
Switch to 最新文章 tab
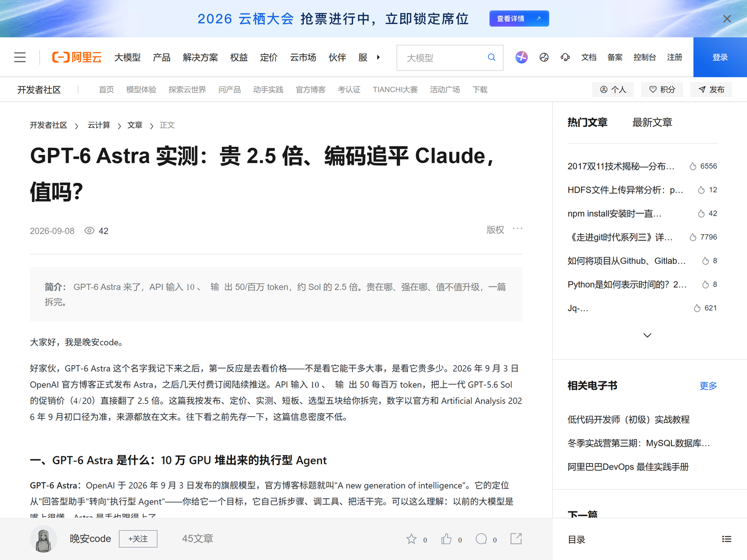click(652, 122)
